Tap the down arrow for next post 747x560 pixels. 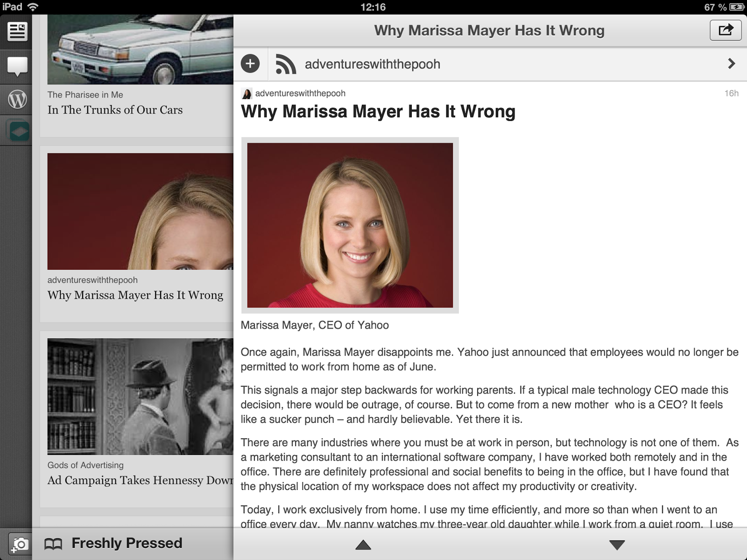point(617,545)
